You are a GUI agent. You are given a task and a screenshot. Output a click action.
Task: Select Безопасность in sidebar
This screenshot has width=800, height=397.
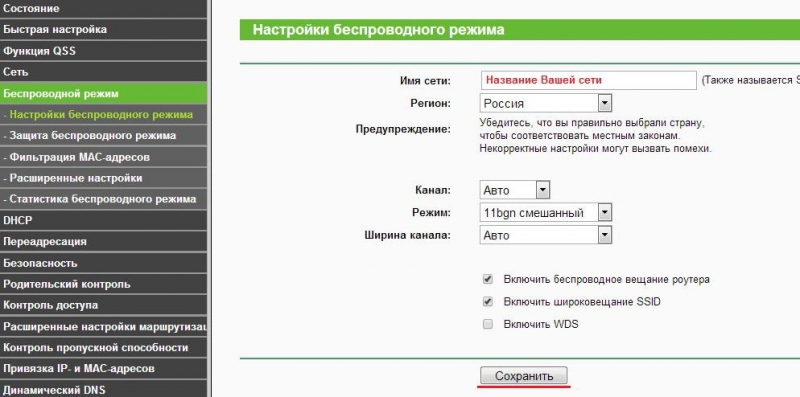[x=104, y=263]
